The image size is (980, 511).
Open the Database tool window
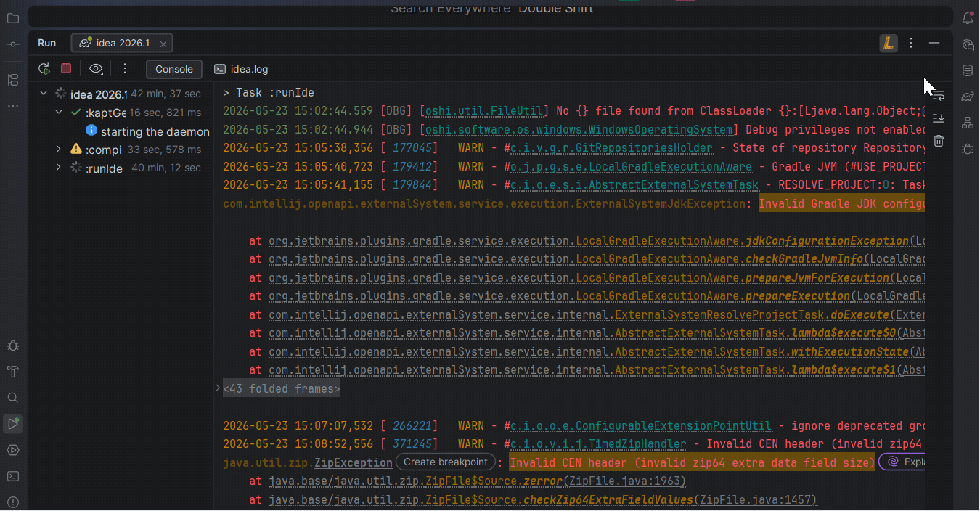pyautogui.click(x=967, y=70)
